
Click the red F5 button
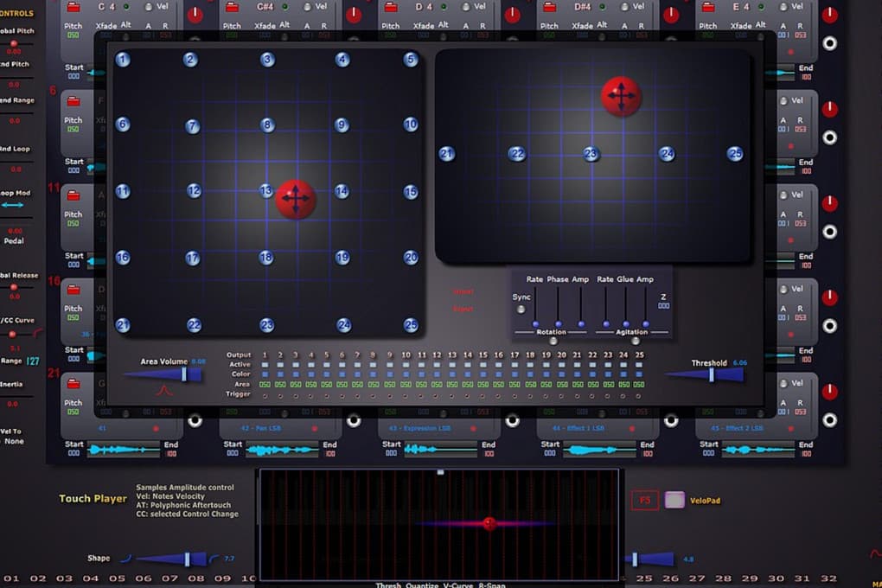pos(644,500)
